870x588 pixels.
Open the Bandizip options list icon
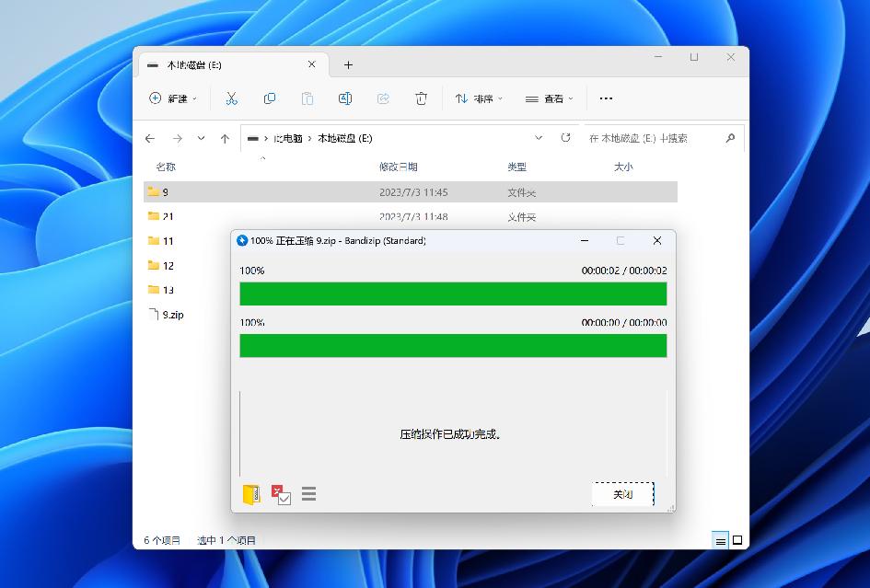pyautogui.click(x=308, y=494)
